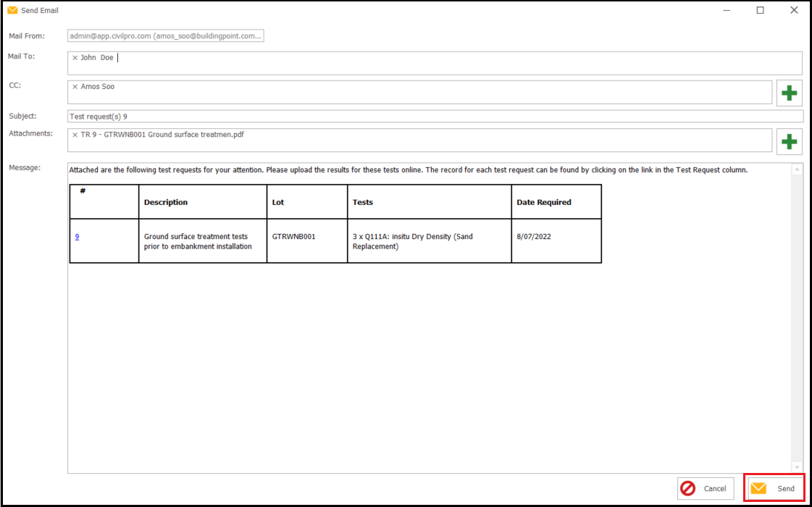Click the message scrollbar down arrow
Image resolution: width=812 pixels, height=507 pixels.
point(797,468)
